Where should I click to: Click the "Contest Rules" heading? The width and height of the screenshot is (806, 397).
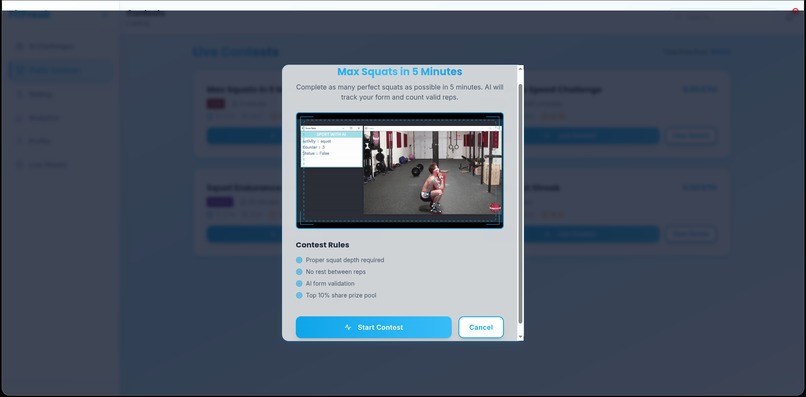click(x=322, y=245)
